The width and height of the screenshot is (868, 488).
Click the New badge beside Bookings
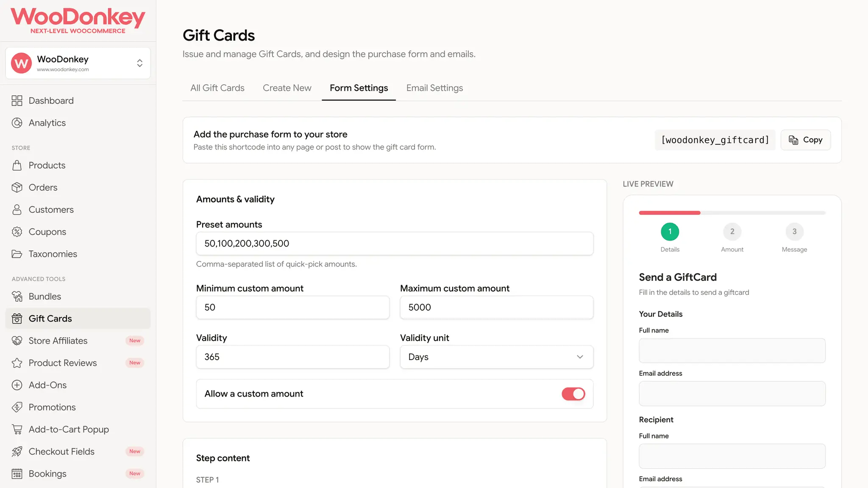pyautogui.click(x=135, y=474)
